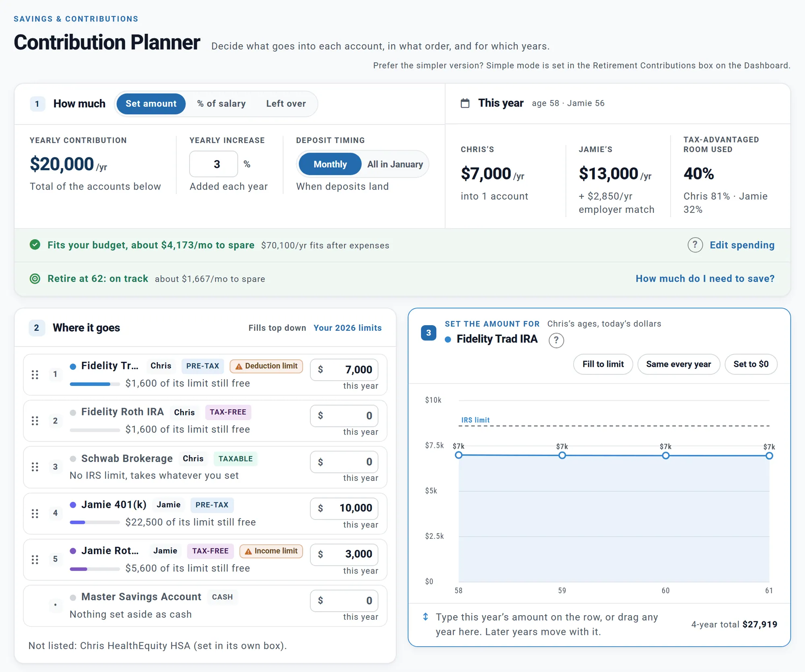
Task: Select Set amount mode
Action: [151, 104]
